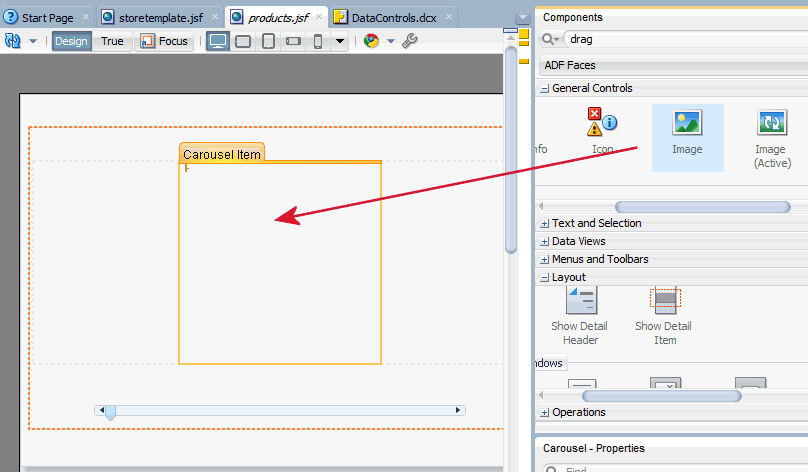Viewport: 808px width, 472px height.
Task: Collapse the General Controls section
Action: click(x=544, y=89)
